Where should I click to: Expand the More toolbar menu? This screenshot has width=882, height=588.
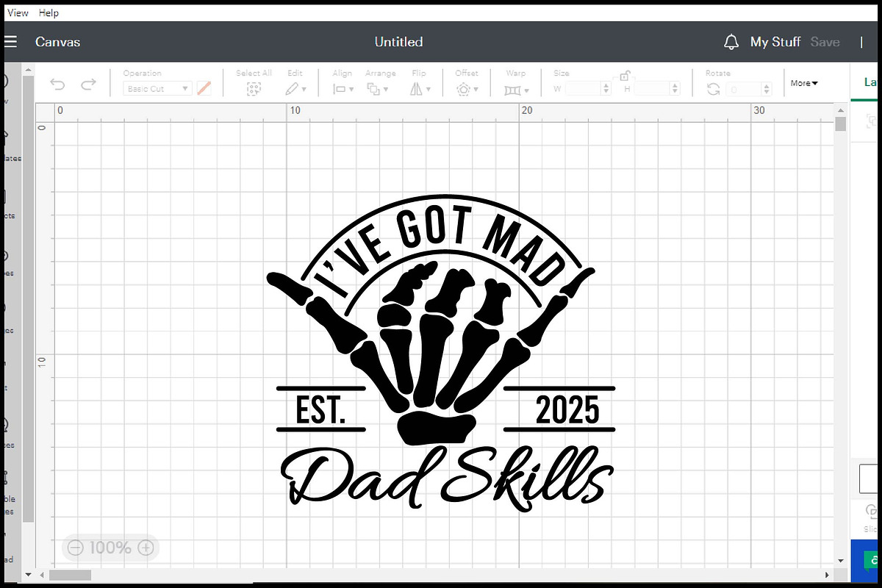(x=804, y=83)
